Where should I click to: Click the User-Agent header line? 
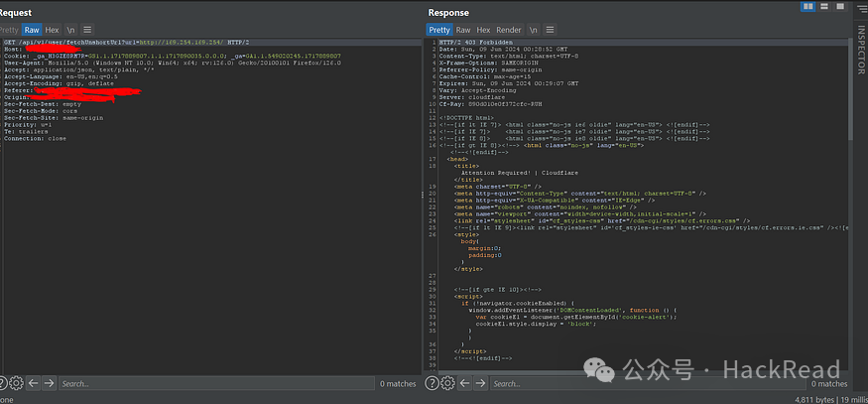pos(173,63)
